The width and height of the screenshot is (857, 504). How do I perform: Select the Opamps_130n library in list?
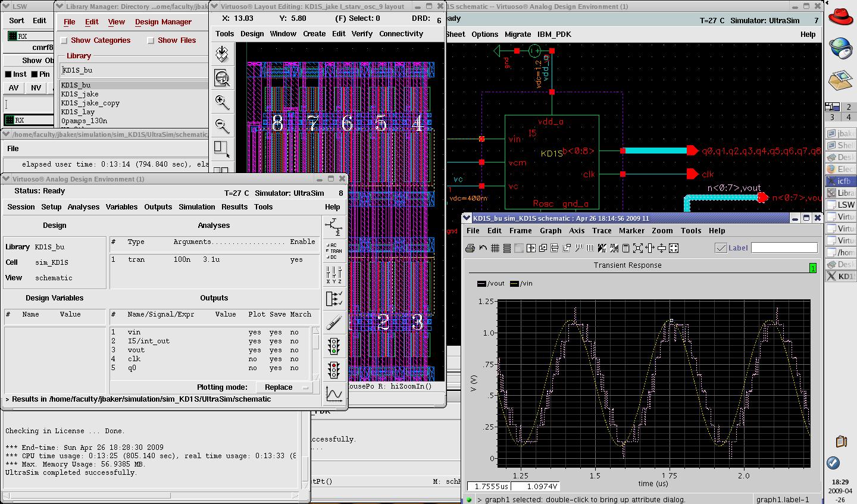[x=84, y=121]
